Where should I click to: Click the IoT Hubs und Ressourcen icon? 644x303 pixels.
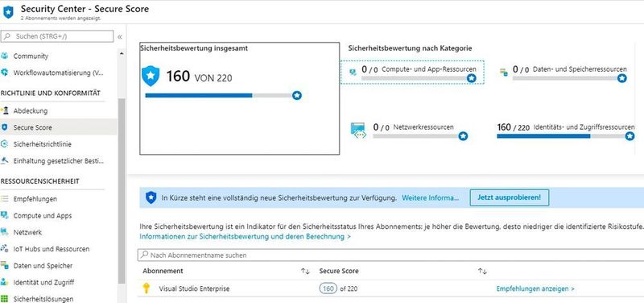[5, 249]
